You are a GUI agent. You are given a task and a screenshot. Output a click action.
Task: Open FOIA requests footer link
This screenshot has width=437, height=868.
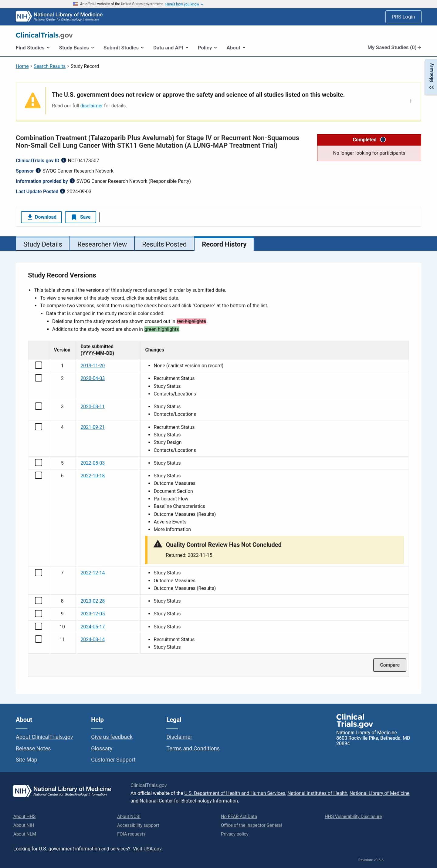click(131, 834)
